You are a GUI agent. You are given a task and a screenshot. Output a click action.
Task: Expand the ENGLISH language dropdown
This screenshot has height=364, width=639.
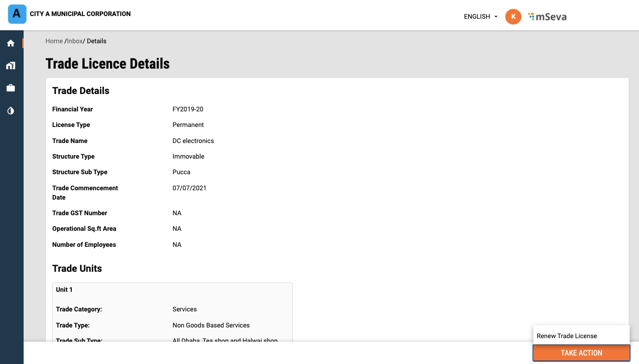(480, 16)
